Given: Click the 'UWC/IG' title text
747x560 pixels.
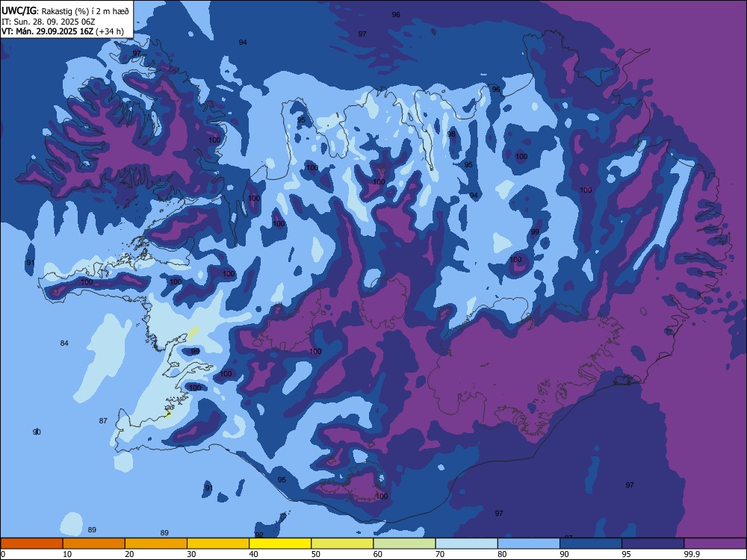Looking at the screenshot, I should tap(19, 11).
